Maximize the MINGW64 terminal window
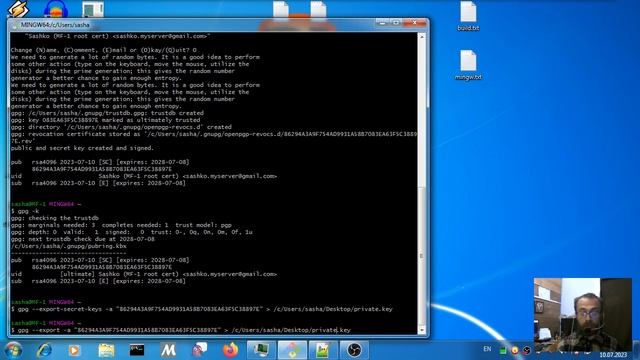Screen dimensions: 640x360 pos(396,23)
